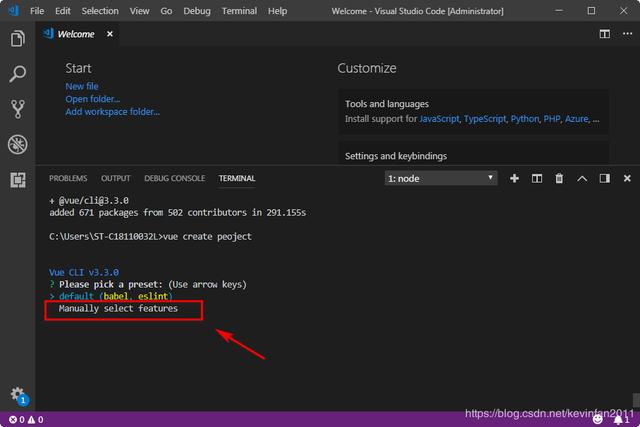Screen dimensions: 640x427
Task: Select the Welcome editor tab
Action: click(76, 34)
